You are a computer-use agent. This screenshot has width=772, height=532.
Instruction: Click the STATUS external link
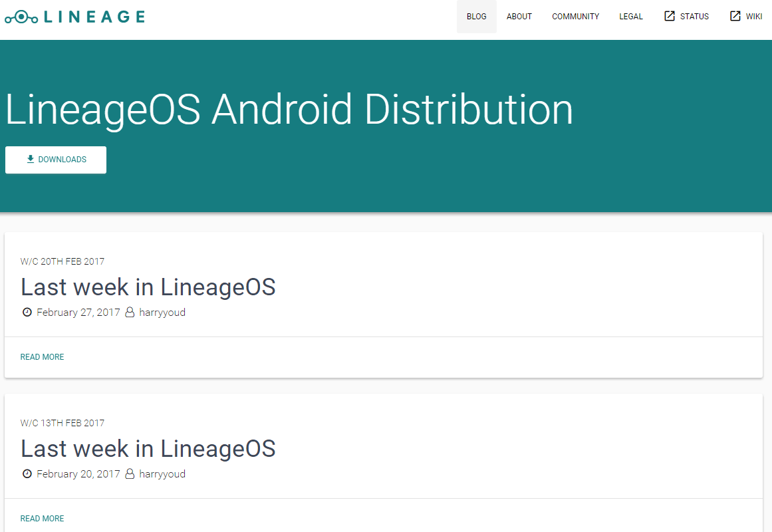(694, 16)
